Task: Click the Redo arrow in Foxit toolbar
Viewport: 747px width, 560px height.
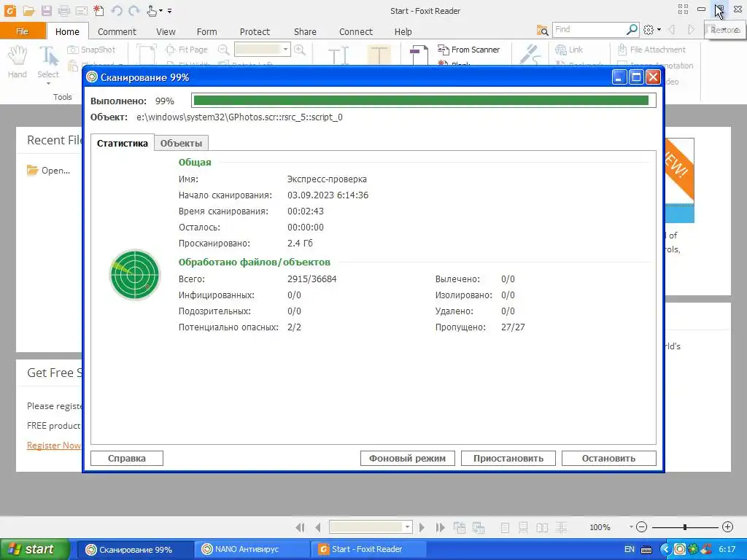Action: (134, 10)
